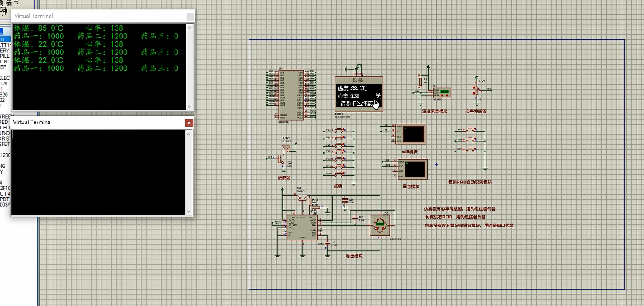Select the U3 DS18B20 temperature sensor
644x306 pixels.
tap(442, 93)
